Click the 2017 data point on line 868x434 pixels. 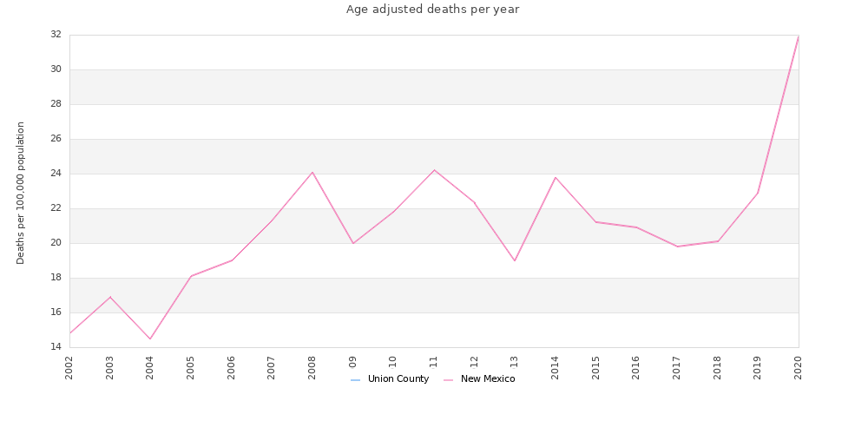[x=677, y=247]
